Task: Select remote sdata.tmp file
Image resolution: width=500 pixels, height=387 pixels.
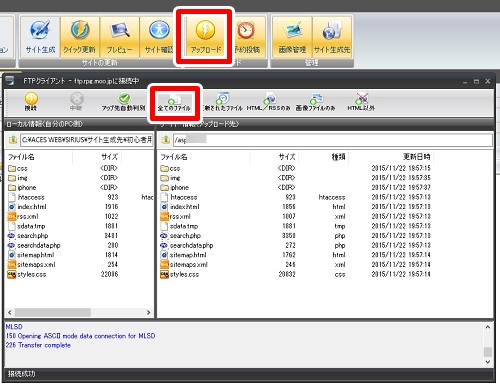Action: [x=179, y=226]
